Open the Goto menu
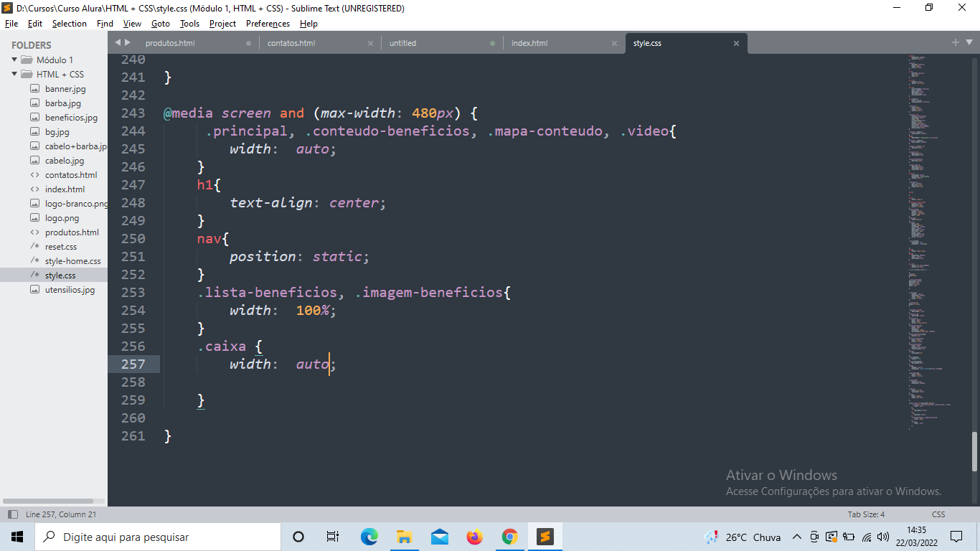The image size is (980, 551). click(x=161, y=24)
